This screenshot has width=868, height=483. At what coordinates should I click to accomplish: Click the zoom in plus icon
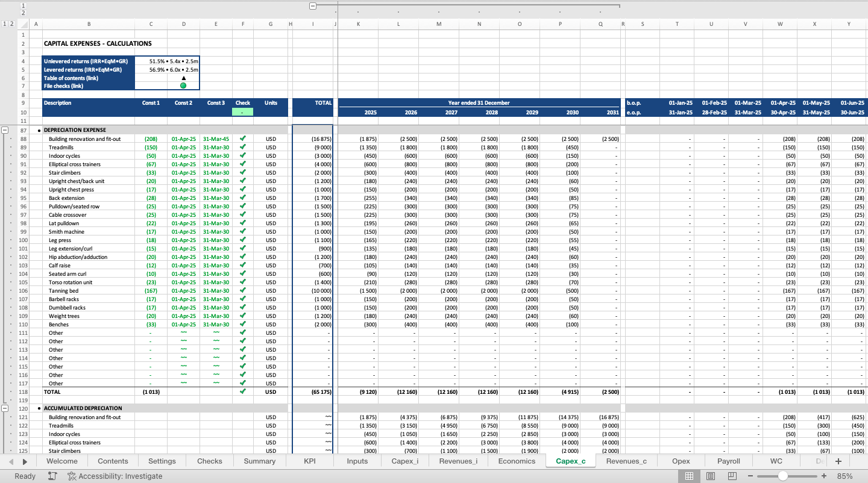click(x=823, y=476)
